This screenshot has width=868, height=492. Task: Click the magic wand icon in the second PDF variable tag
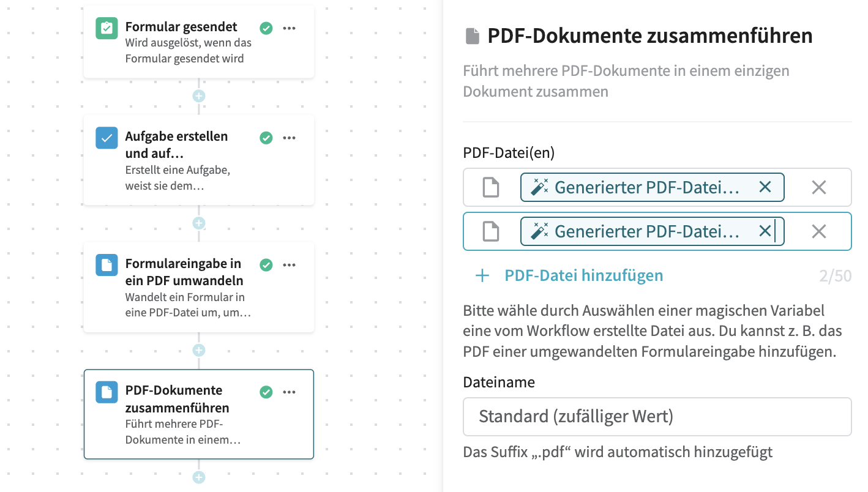click(539, 231)
